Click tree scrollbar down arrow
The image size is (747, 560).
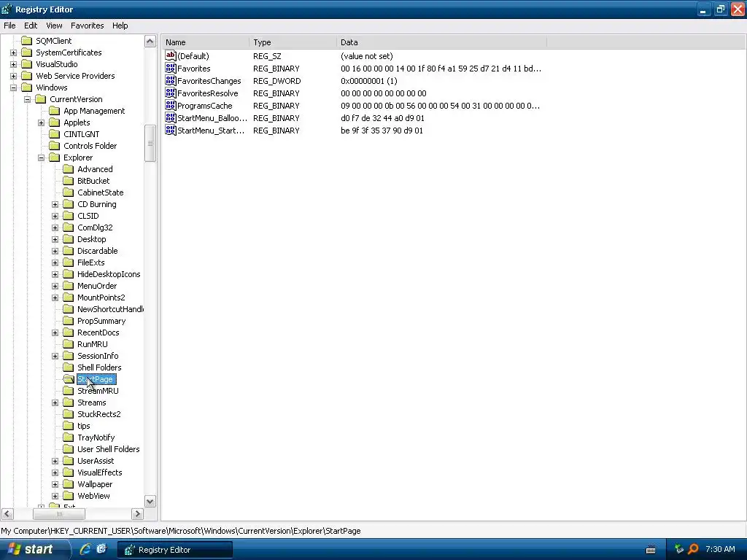(x=150, y=502)
